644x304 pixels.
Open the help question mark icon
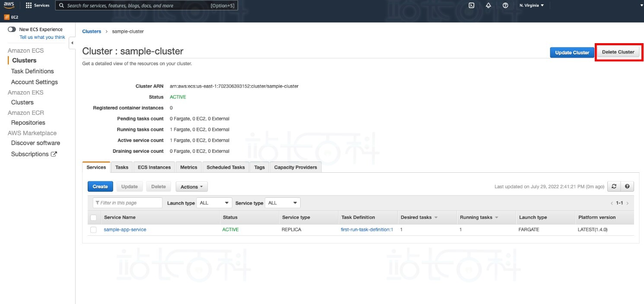(505, 6)
